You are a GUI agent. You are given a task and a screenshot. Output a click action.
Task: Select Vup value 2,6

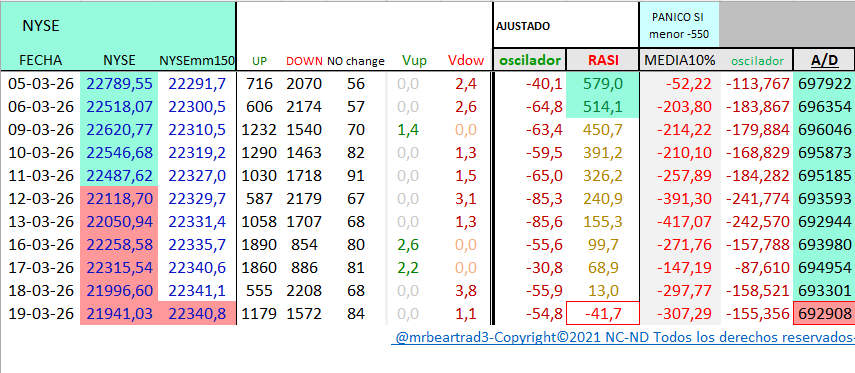408,245
